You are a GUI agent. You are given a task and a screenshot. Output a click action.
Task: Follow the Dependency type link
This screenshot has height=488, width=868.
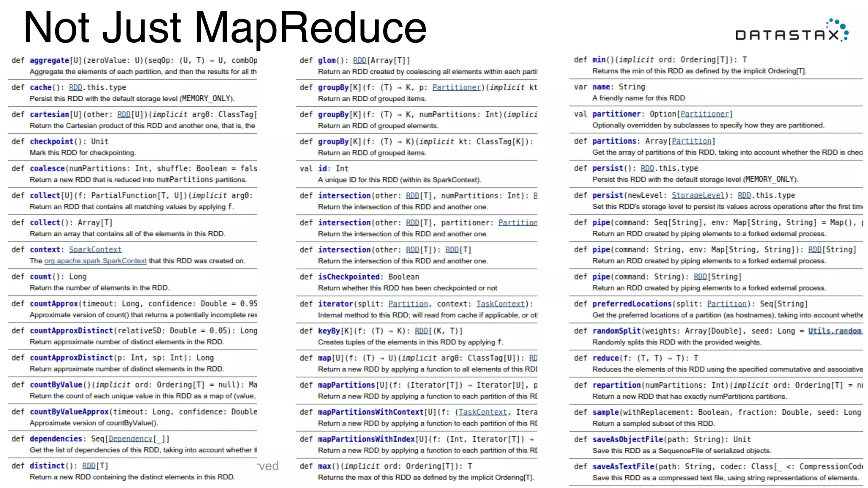(x=131, y=439)
